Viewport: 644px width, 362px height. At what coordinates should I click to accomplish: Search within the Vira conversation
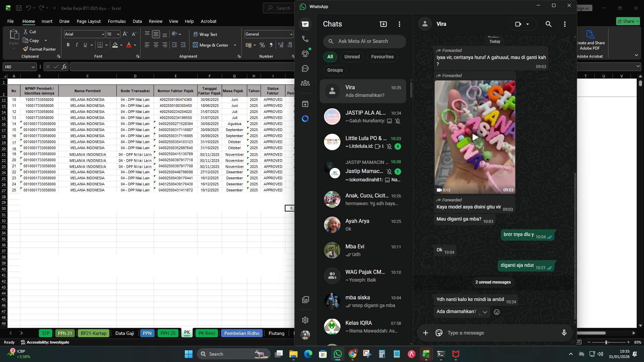tap(548, 24)
